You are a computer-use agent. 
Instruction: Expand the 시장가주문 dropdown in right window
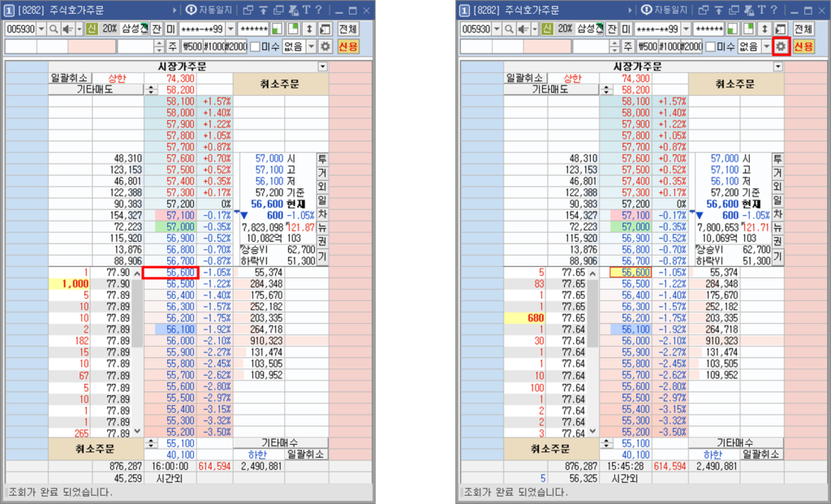pyautogui.click(x=778, y=67)
